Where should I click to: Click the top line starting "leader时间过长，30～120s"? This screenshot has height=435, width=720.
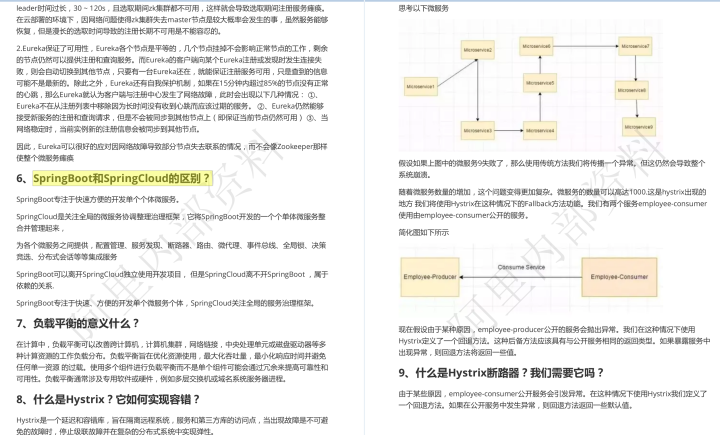[x=172, y=20]
